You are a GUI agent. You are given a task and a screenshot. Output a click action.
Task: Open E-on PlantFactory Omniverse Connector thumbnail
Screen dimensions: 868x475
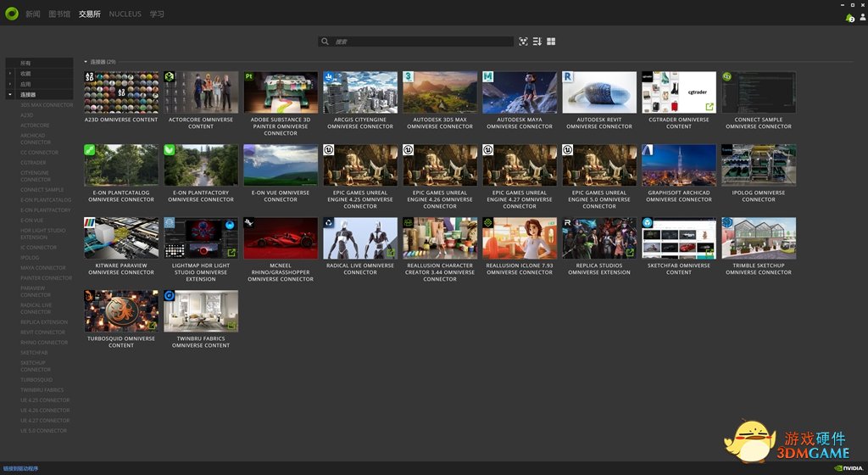point(201,165)
